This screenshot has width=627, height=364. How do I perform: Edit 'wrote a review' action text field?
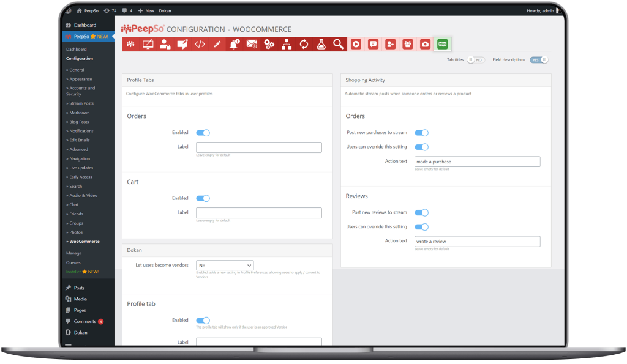tap(478, 242)
